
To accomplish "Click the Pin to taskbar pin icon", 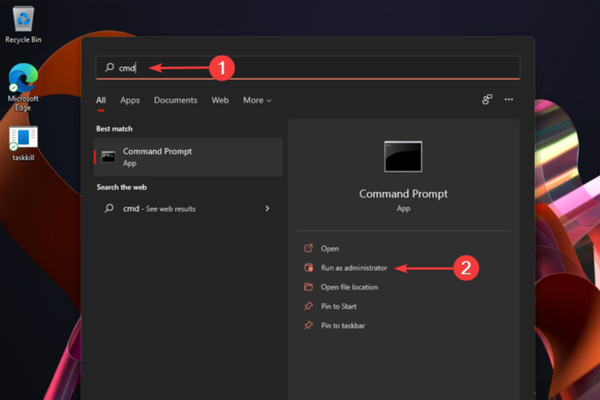I will click(x=308, y=325).
